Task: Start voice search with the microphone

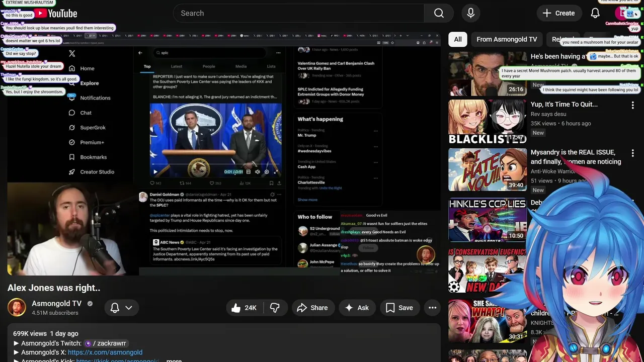Action: pyautogui.click(x=471, y=13)
